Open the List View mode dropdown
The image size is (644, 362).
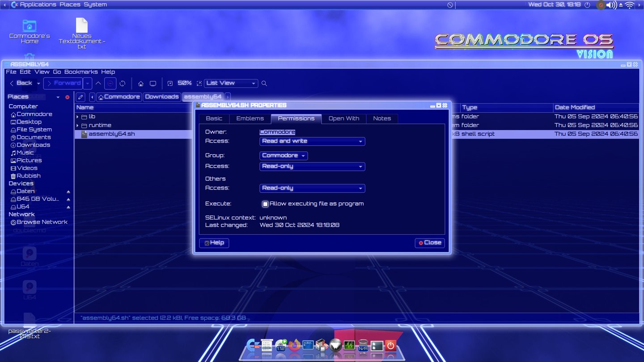pos(231,83)
